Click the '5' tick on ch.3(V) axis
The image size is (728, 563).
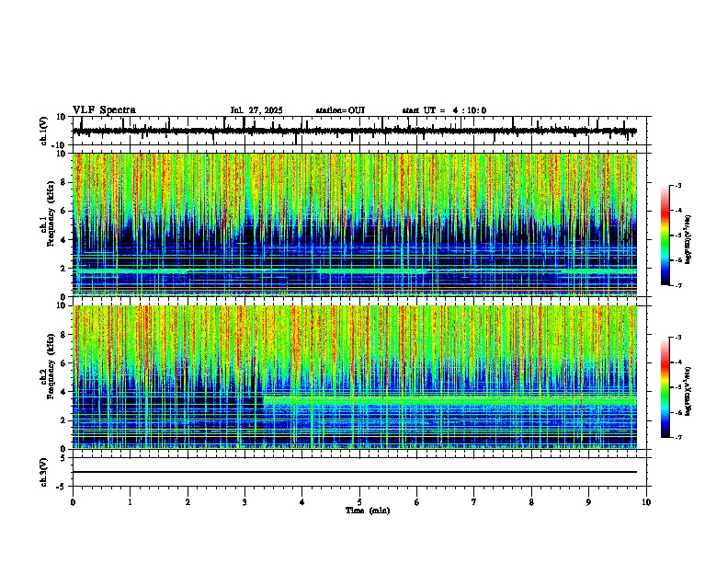coord(64,458)
